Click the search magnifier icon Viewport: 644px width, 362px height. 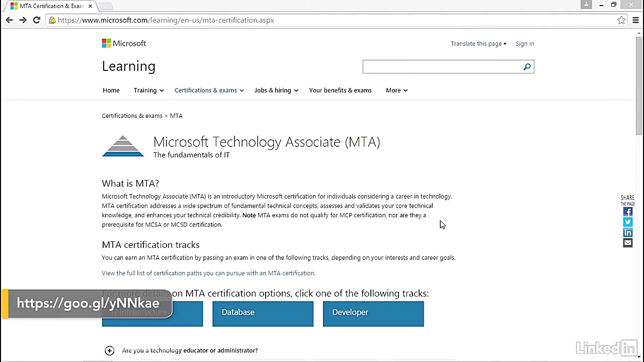click(x=527, y=67)
